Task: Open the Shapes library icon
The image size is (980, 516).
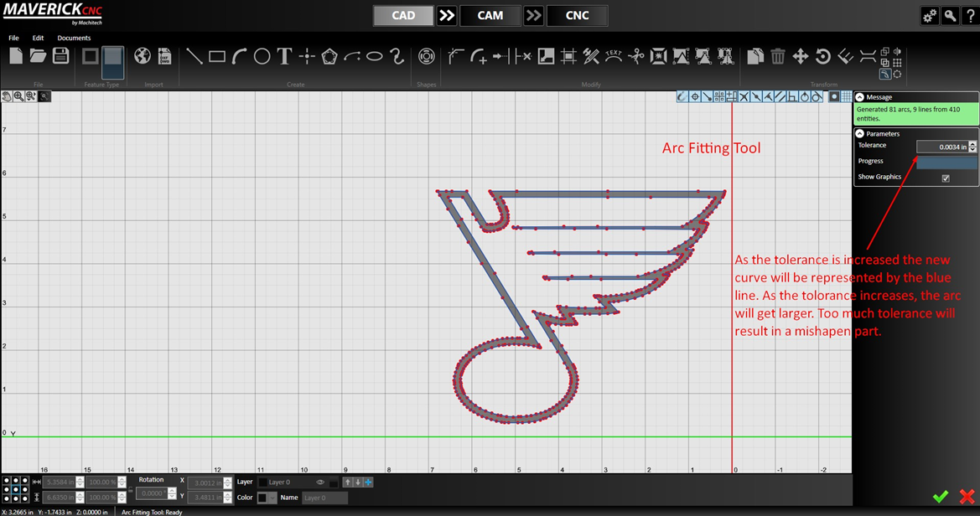Action: pos(426,57)
